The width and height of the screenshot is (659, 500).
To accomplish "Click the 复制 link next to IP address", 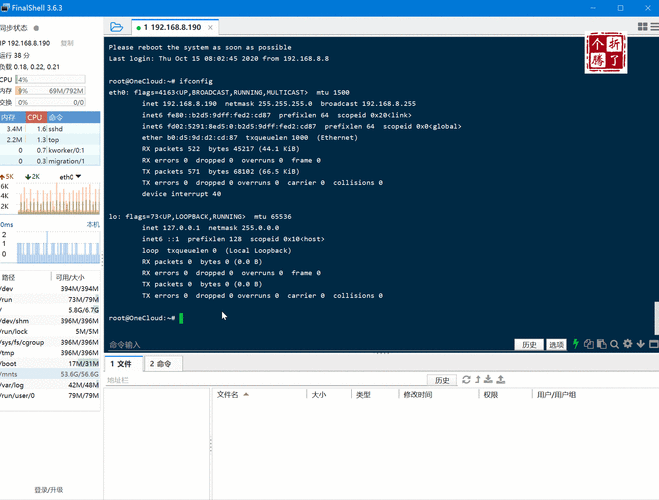I will (x=67, y=43).
